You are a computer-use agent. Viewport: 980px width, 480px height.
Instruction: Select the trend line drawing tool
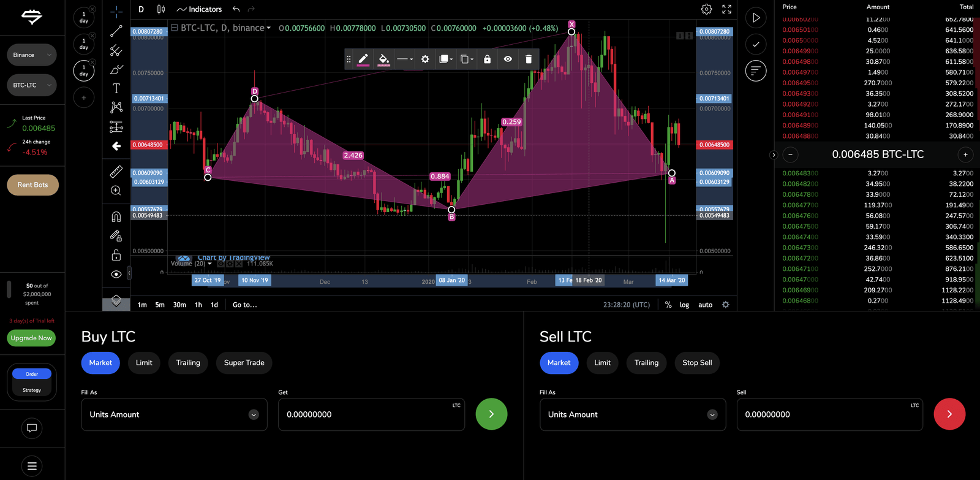tap(116, 31)
